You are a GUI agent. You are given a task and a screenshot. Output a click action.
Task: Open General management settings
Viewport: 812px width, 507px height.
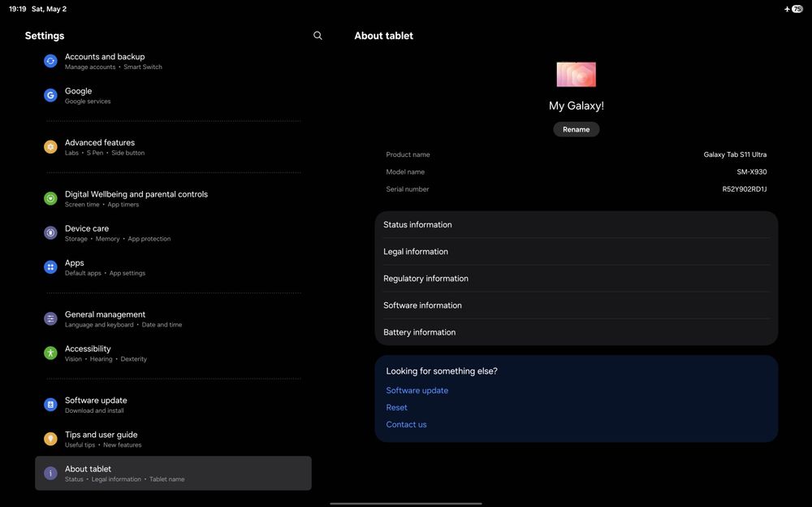[173, 318]
